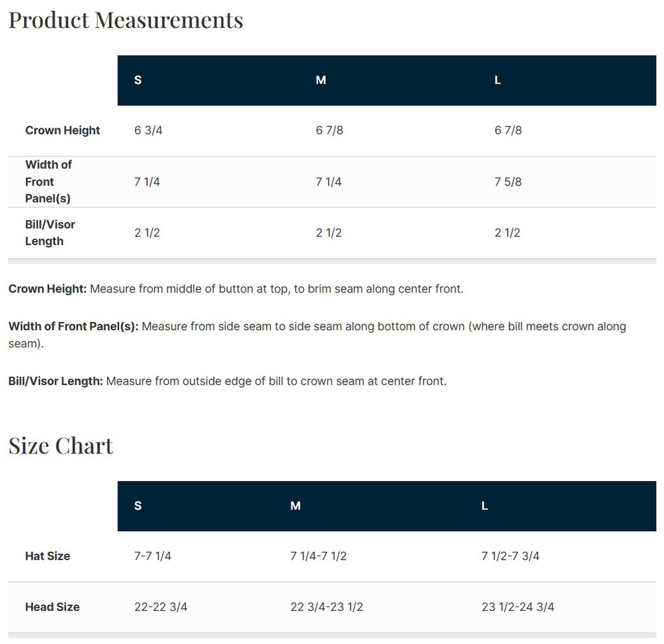This screenshot has width=664, height=644.
Task: Select L column header in Product Measurements table
Action: [497, 80]
